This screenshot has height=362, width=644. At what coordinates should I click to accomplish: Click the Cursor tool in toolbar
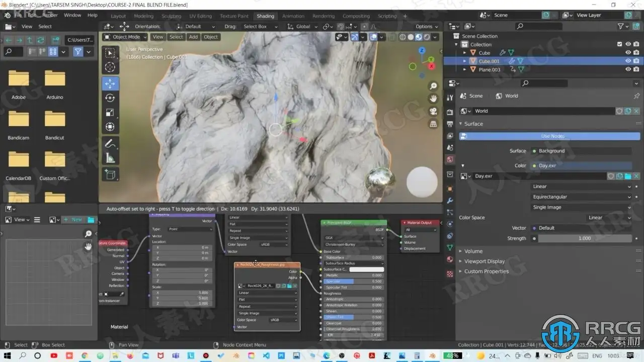click(110, 67)
